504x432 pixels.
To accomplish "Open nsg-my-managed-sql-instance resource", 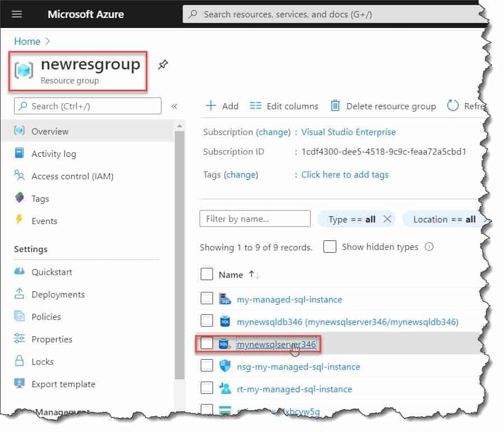I will click(x=298, y=367).
